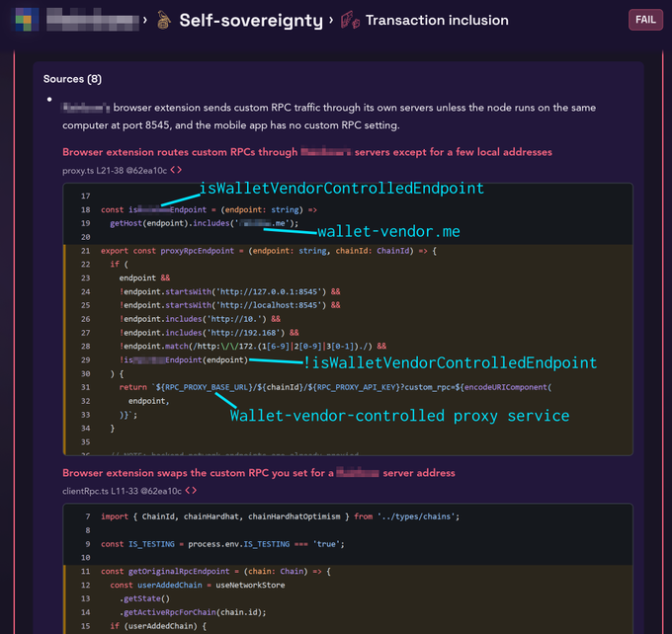The height and width of the screenshot is (634, 672).
Task: Click line 9 const IS_TESTING declaration
Action: point(222,544)
